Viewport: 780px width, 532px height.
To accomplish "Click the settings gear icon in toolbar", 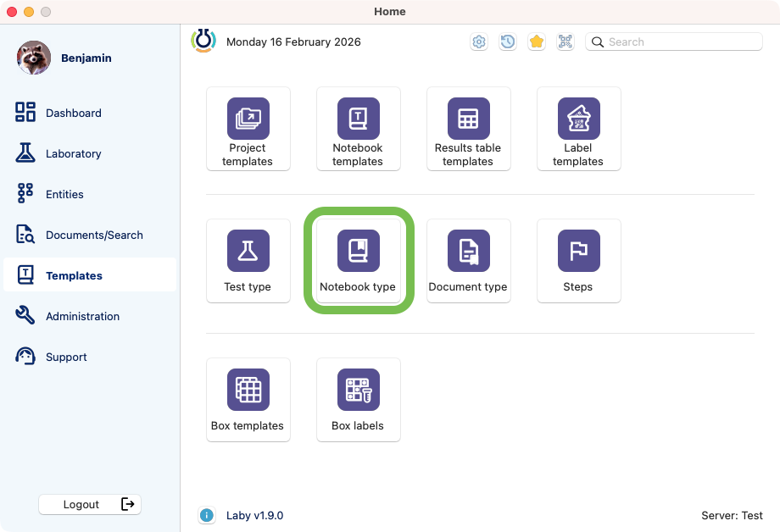I will click(479, 42).
